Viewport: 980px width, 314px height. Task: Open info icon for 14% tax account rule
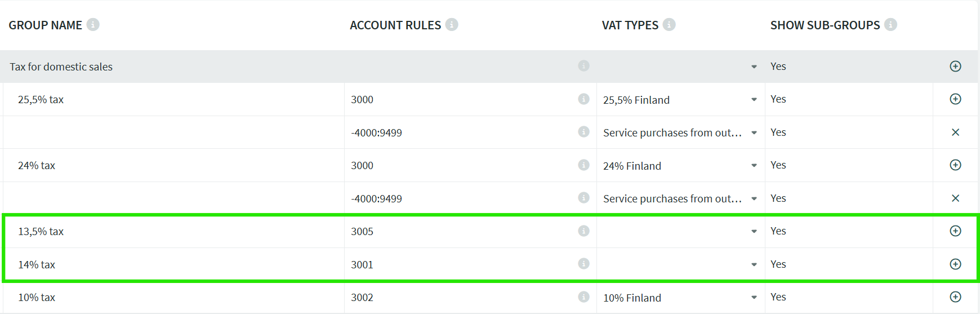(x=583, y=264)
